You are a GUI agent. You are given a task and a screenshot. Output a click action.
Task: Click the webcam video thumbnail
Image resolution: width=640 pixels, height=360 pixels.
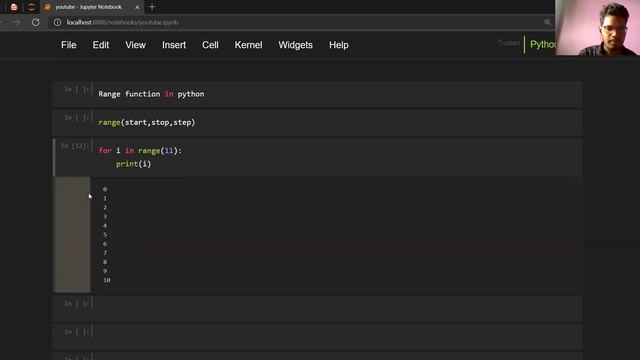point(597,28)
